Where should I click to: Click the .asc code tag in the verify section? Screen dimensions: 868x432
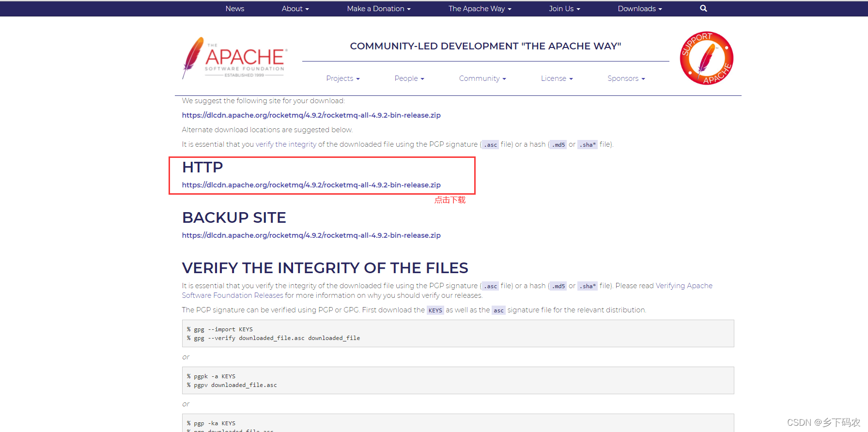point(490,286)
